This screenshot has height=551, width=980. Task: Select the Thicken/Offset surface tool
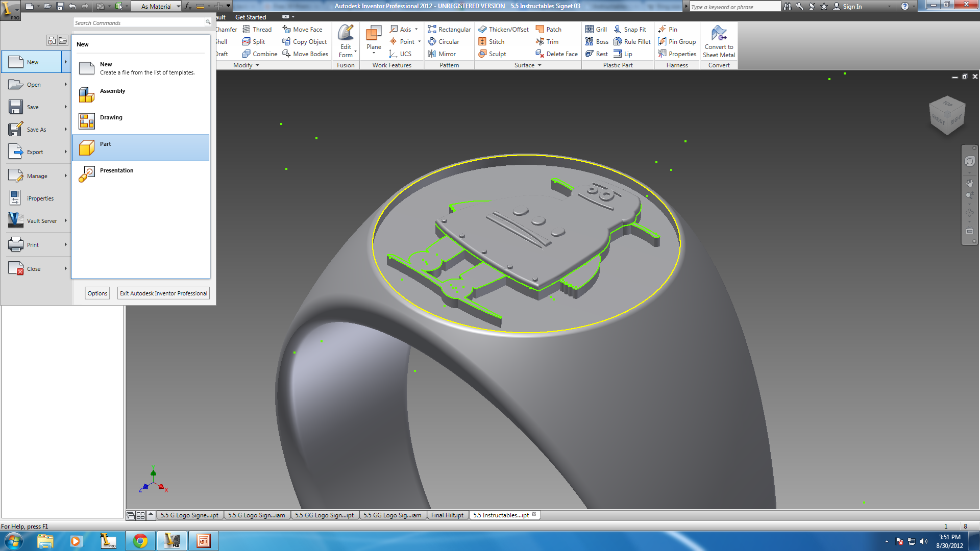point(503,30)
